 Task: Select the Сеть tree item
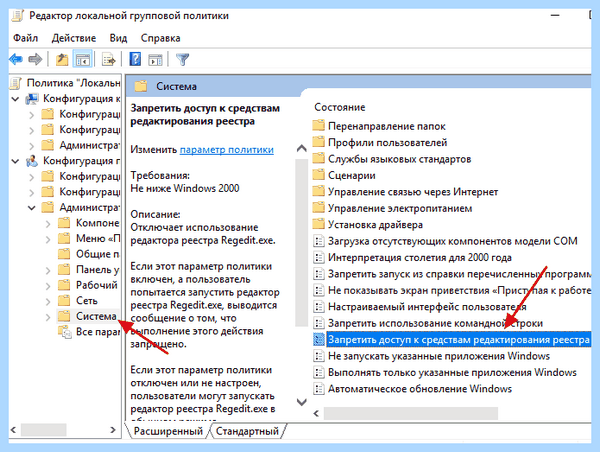coord(86,301)
